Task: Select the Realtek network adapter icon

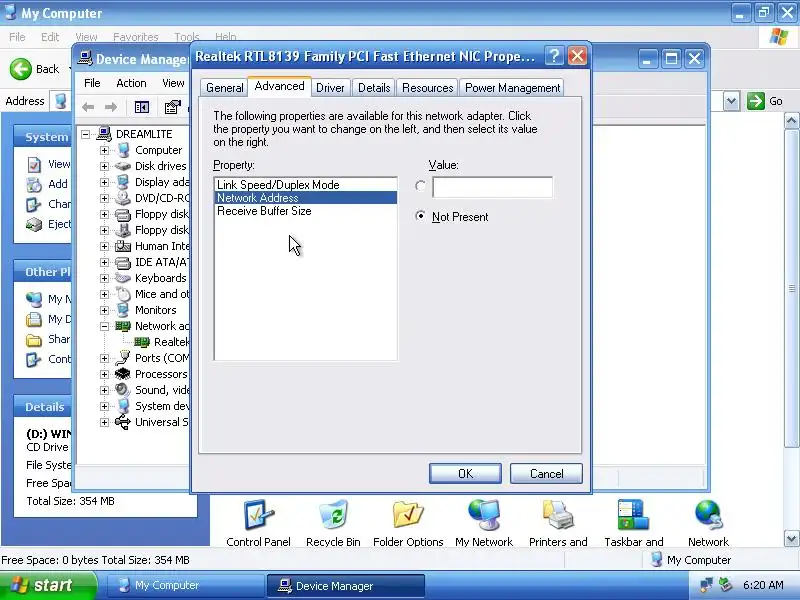Action: tap(141, 342)
